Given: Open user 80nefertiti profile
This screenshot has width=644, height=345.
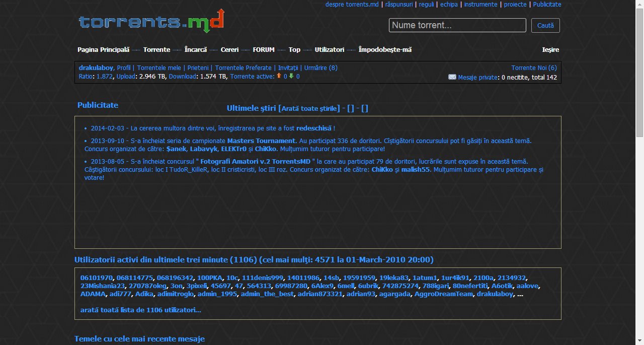Looking at the screenshot, I should click(470, 286).
